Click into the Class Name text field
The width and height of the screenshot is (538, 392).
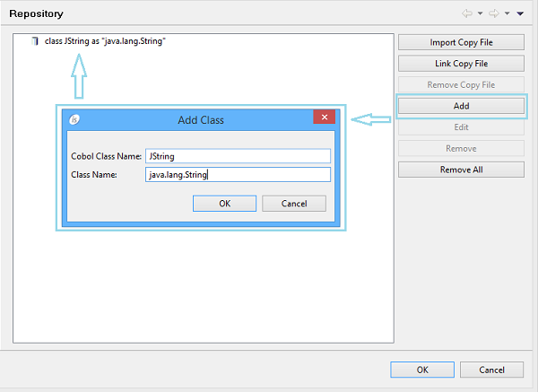coord(238,175)
